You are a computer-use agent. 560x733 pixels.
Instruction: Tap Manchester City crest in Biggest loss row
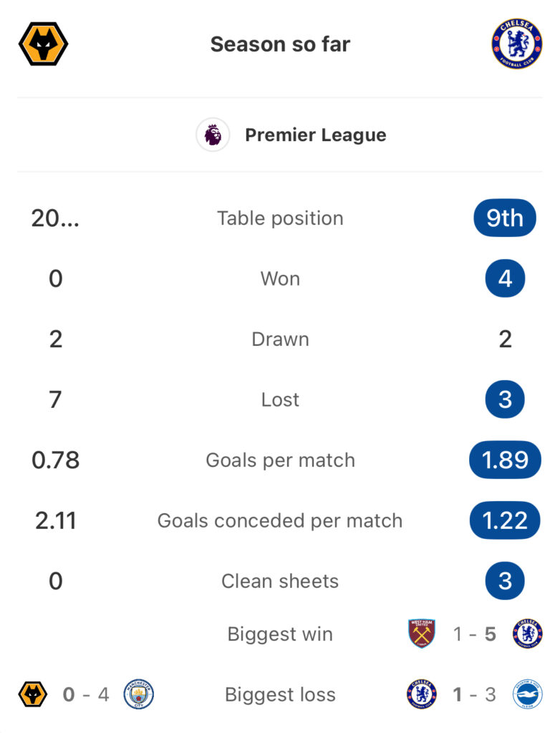coord(139,694)
